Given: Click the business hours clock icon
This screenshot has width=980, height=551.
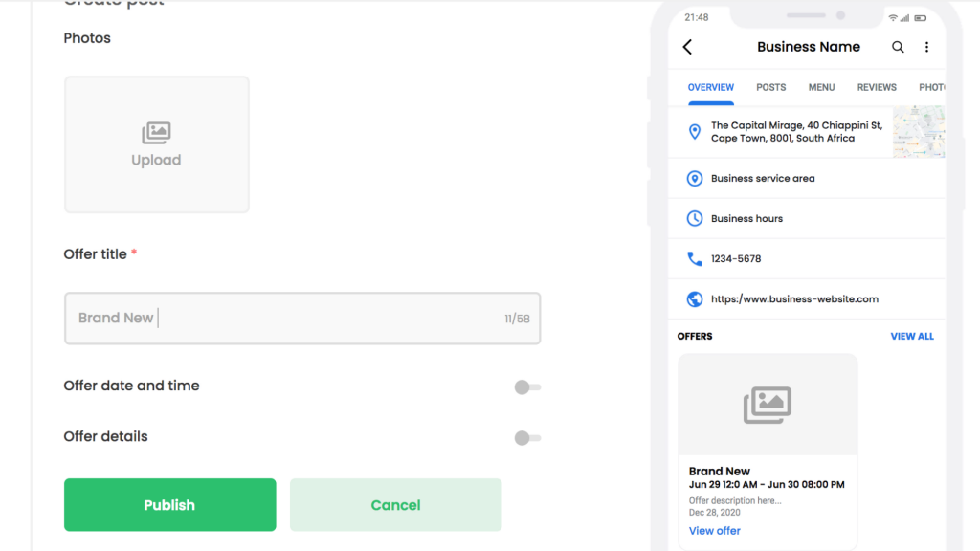Looking at the screenshot, I should 695,219.
